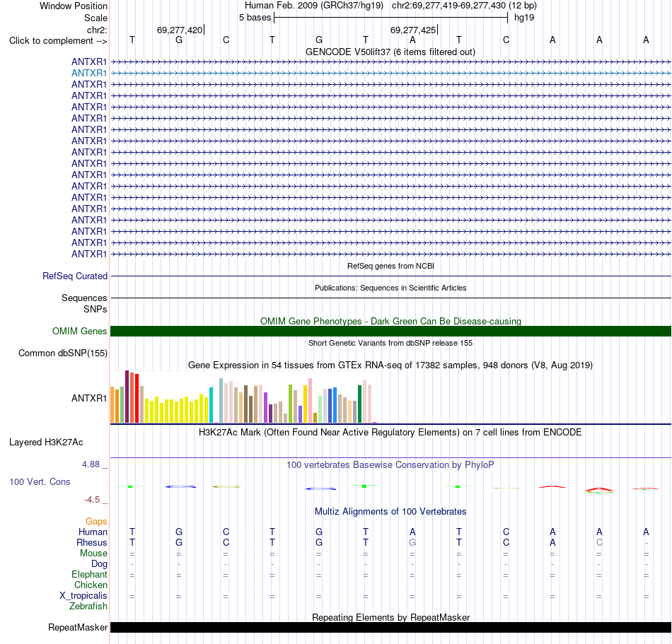Click the 'Common dbSNP(155)' track label

point(62,353)
